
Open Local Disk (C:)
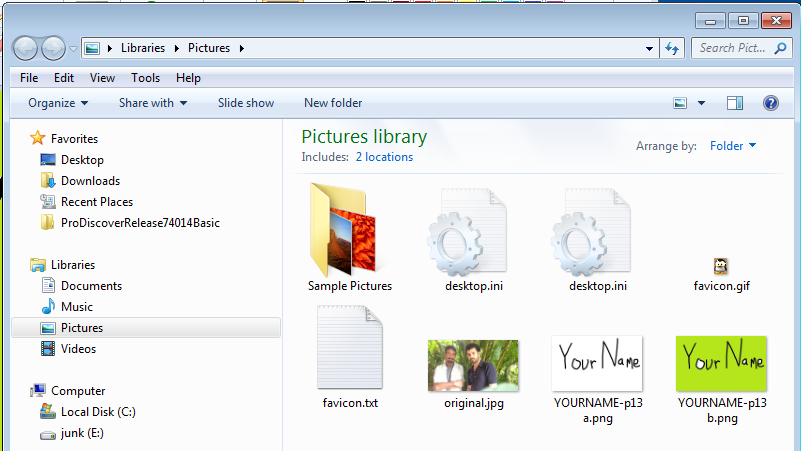(99, 412)
